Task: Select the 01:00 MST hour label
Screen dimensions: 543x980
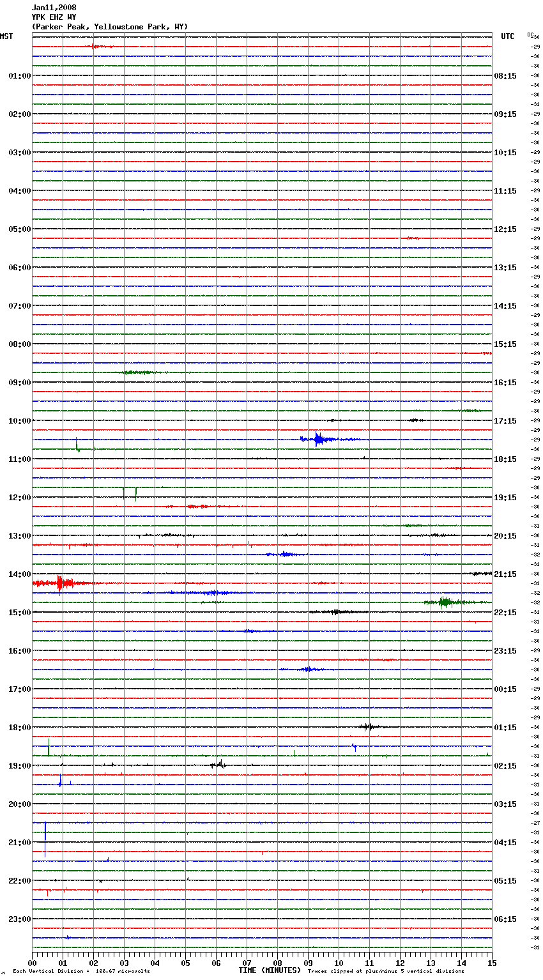Action: 20,76
